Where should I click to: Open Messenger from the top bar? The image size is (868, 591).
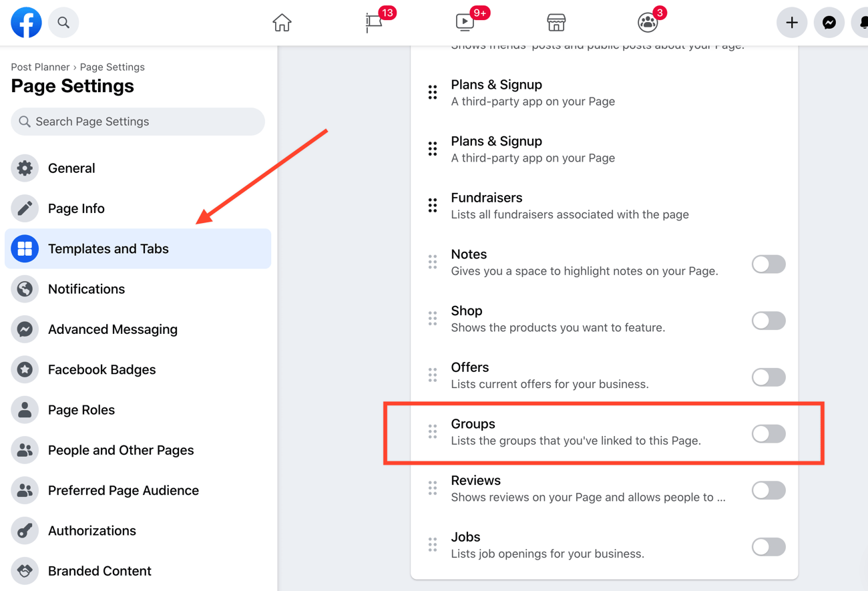[829, 22]
